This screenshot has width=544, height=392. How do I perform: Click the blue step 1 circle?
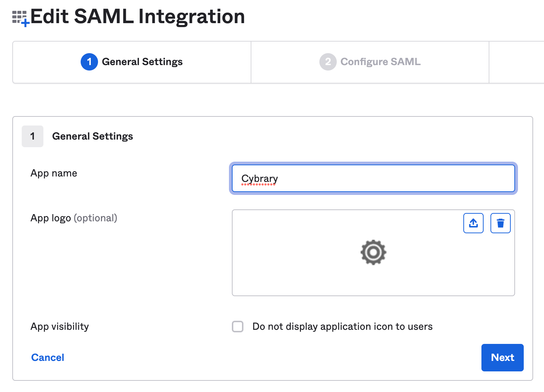tap(89, 62)
